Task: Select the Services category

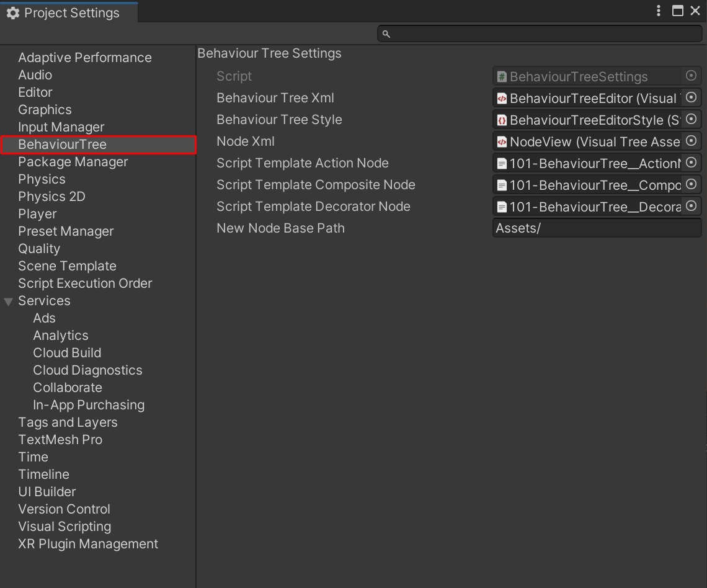Action: pyautogui.click(x=44, y=301)
